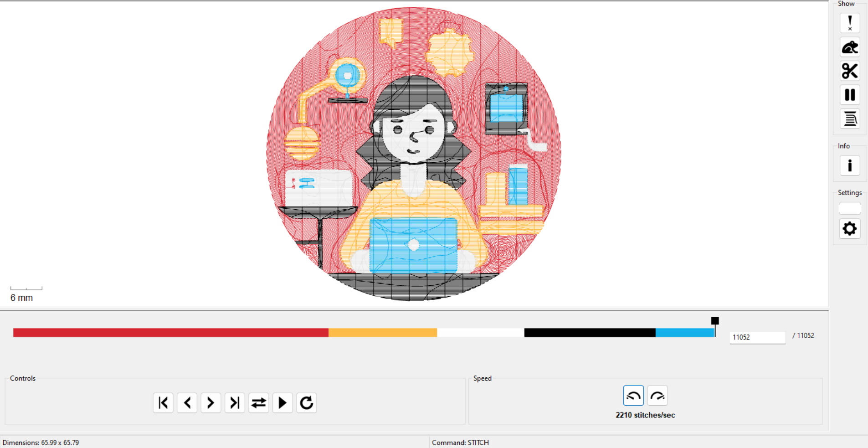Toggle the needle penetration points display

pos(850,119)
